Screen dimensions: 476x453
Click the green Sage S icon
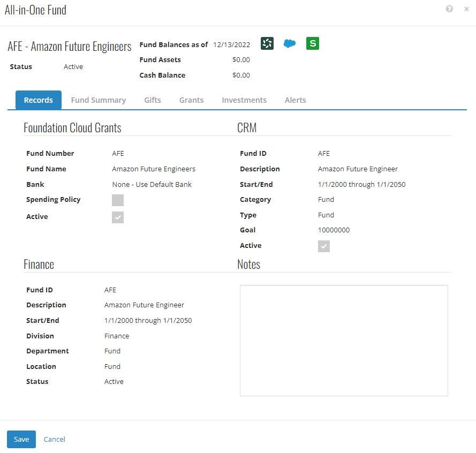(x=313, y=44)
